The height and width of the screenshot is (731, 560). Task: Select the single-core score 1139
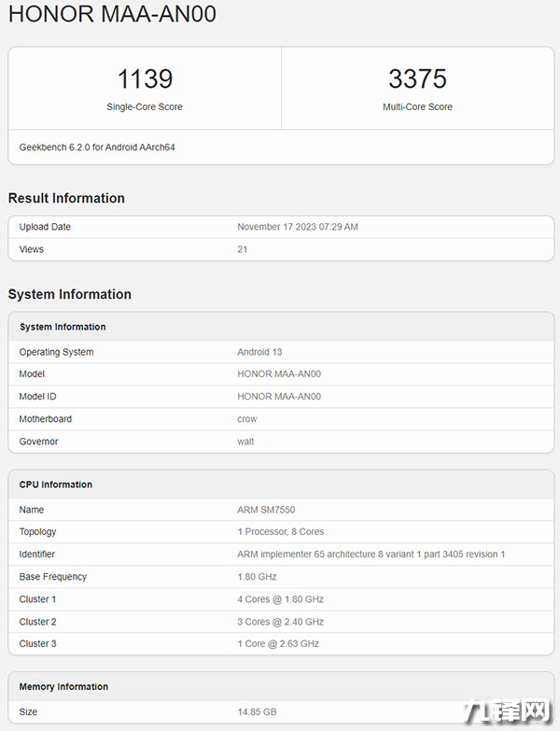click(x=145, y=78)
